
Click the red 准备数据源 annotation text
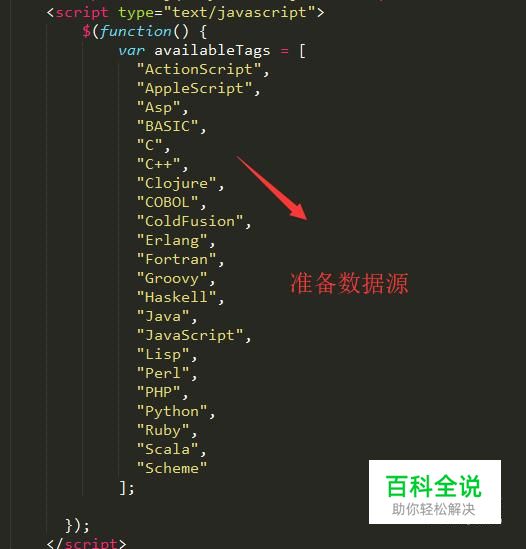pos(349,283)
